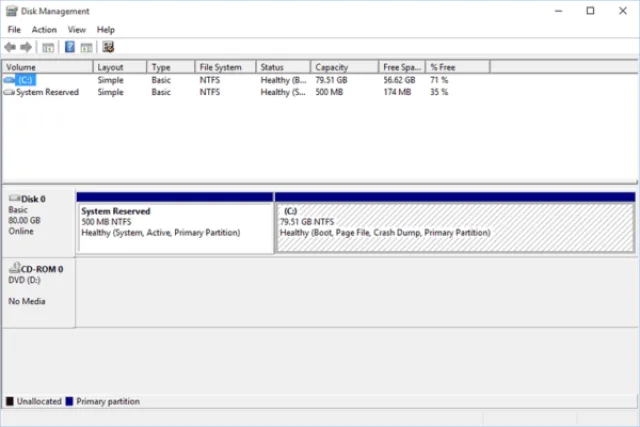Sort by the File System column header
This screenshot has height=427, width=640.
pyautogui.click(x=225, y=67)
